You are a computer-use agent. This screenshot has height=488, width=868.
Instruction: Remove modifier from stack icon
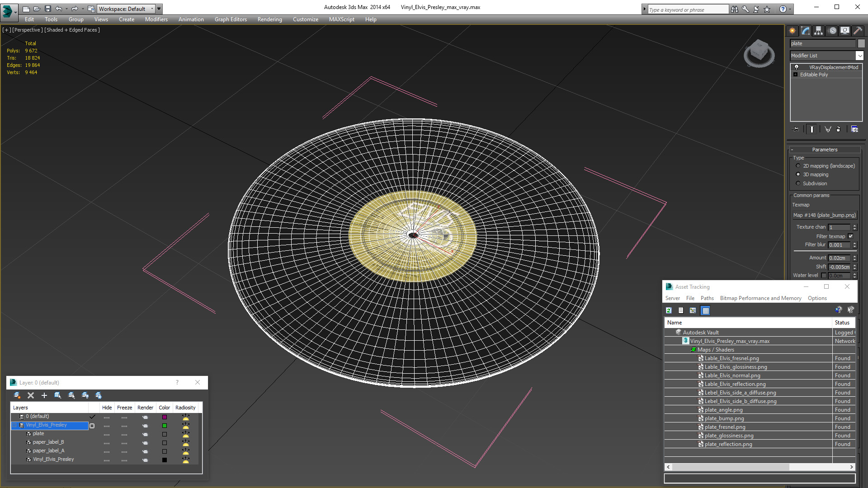[839, 129]
